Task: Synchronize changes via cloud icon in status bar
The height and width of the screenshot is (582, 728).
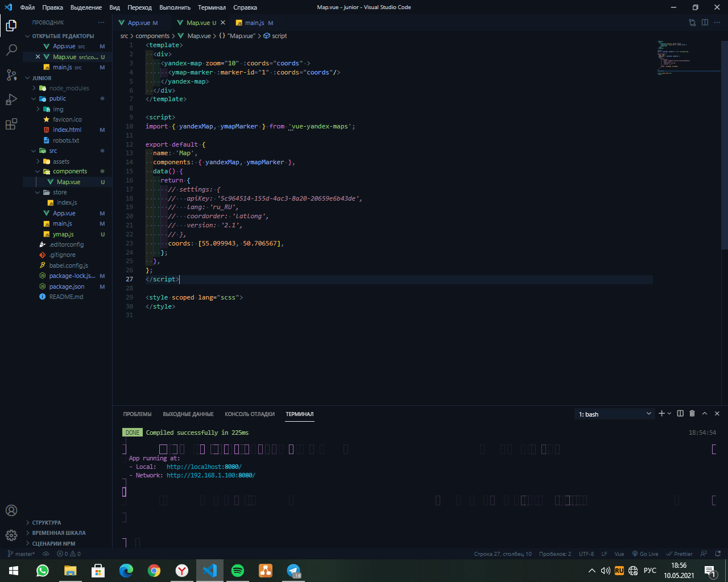Action: pyautogui.click(x=46, y=554)
